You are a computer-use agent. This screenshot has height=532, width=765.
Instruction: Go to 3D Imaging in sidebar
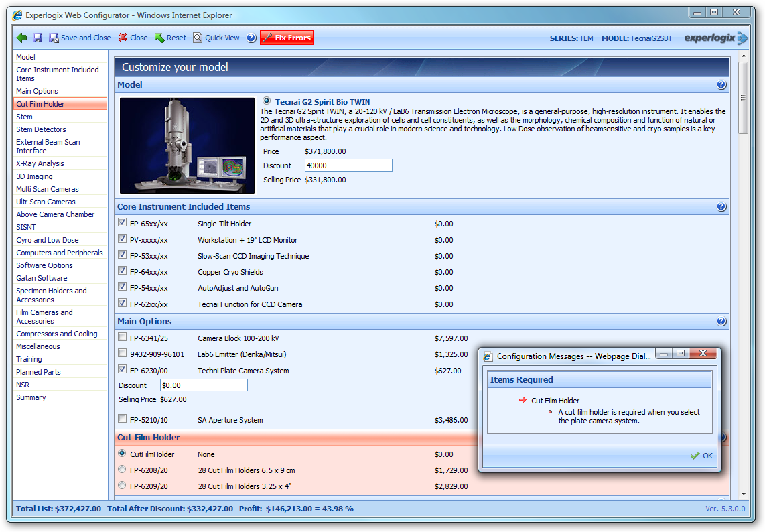pyautogui.click(x=34, y=176)
